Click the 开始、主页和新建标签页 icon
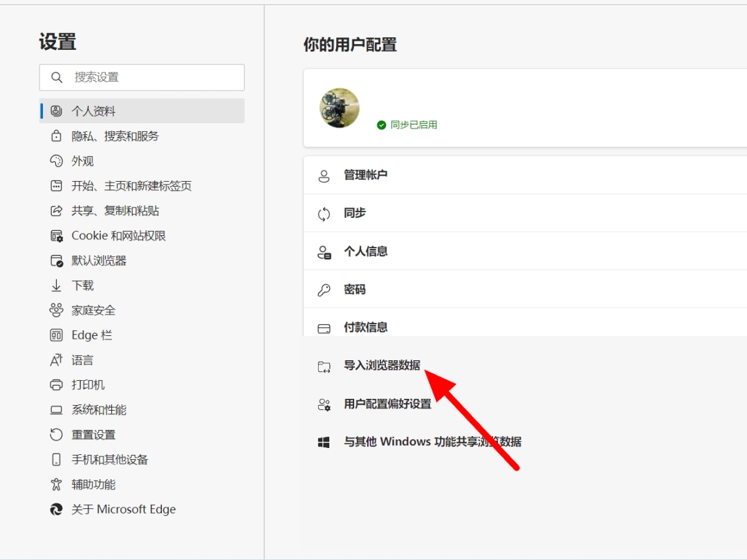This screenshot has width=747, height=560. pyautogui.click(x=56, y=186)
